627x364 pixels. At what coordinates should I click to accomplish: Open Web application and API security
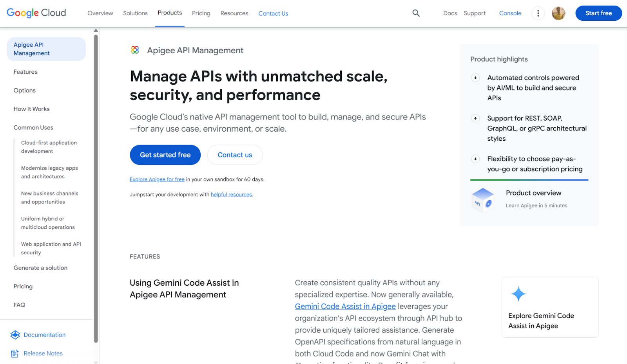[x=51, y=248]
